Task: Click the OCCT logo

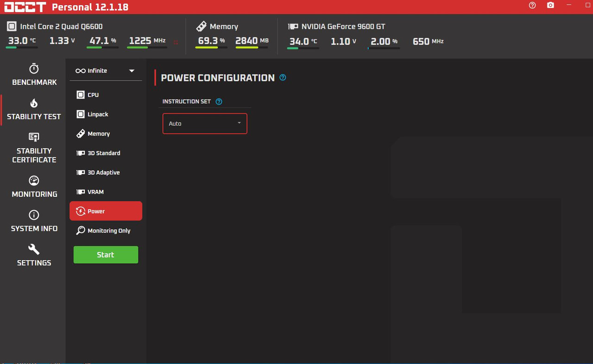Action: pos(25,6)
